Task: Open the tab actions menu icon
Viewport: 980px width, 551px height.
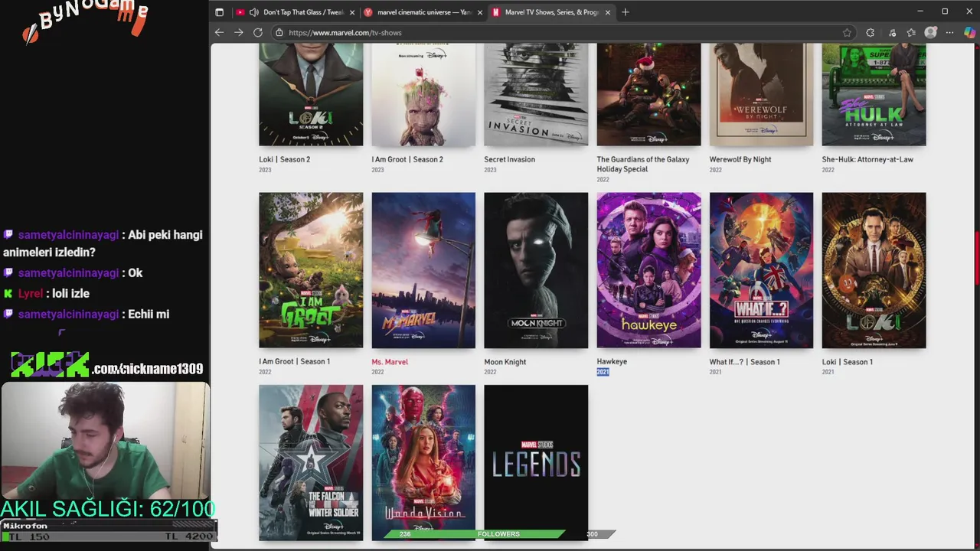Action: pyautogui.click(x=219, y=12)
